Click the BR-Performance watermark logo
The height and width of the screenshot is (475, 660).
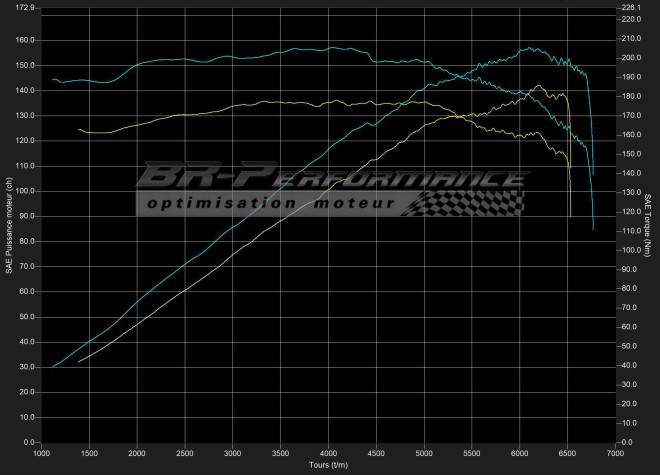(330, 178)
